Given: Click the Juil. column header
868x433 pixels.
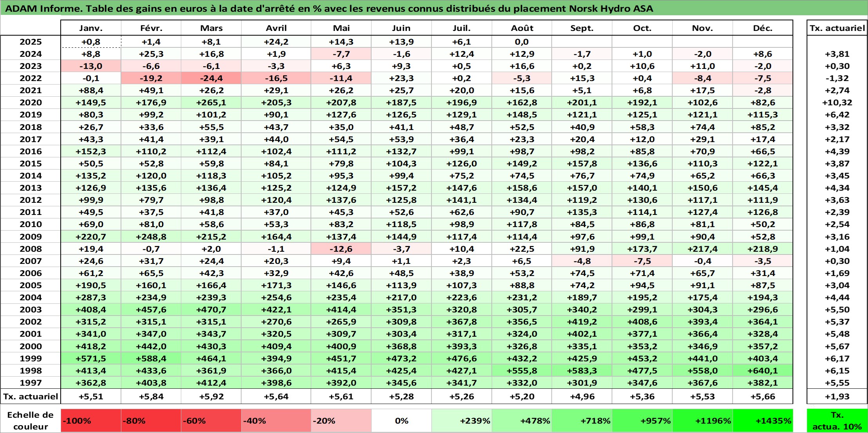Looking at the screenshot, I should coord(462,28).
